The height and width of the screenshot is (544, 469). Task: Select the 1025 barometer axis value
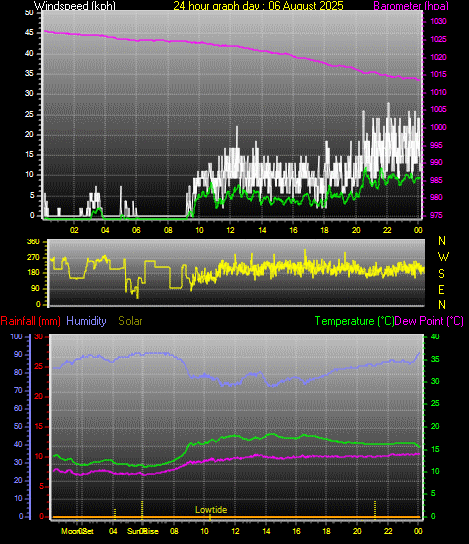tap(438, 39)
